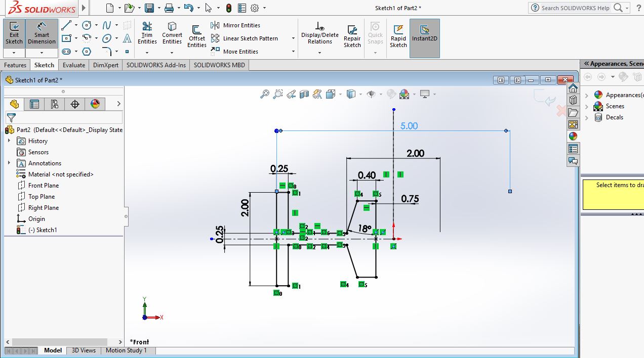
Task: Click the Zoom to Area icon
Action: [277, 94]
